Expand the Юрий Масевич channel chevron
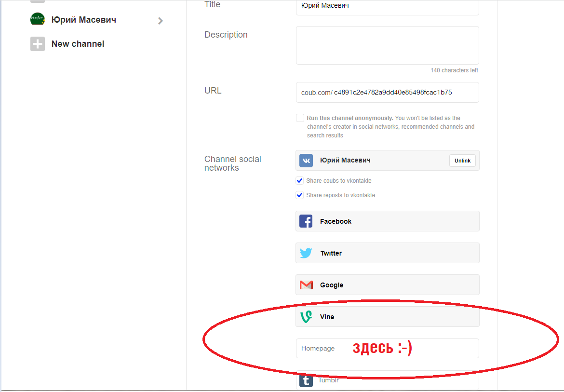The height and width of the screenshot is (392, 564). 161,21
